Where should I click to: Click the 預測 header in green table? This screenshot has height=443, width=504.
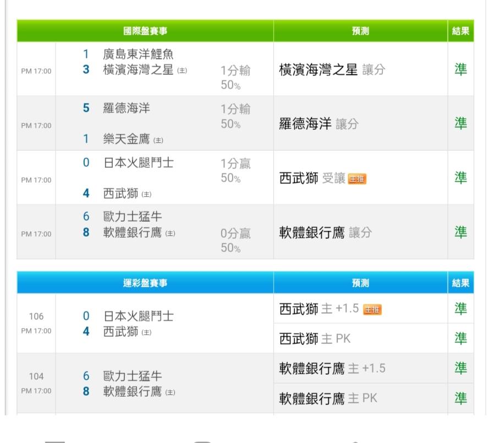(360, 31)
